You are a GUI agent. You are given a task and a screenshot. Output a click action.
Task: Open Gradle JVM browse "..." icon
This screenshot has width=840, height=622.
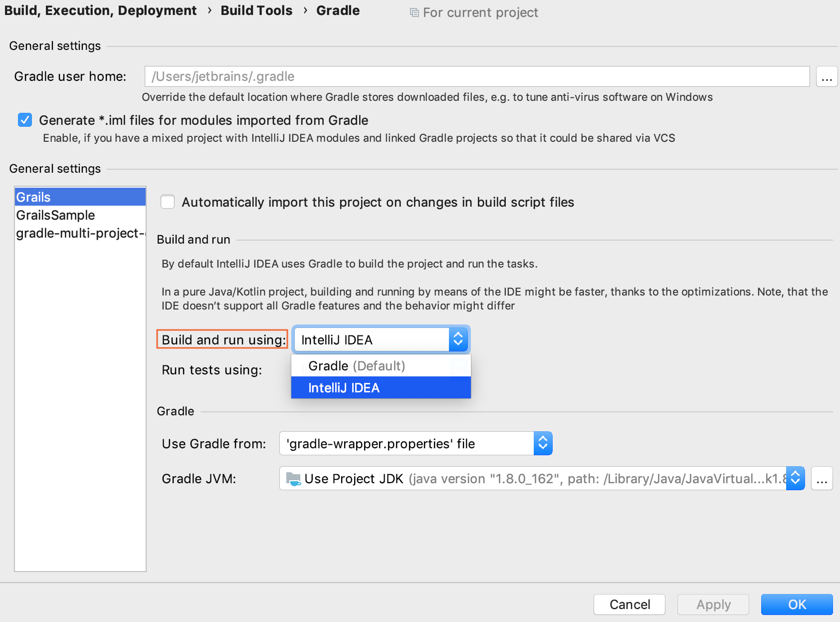coord(822,478)
